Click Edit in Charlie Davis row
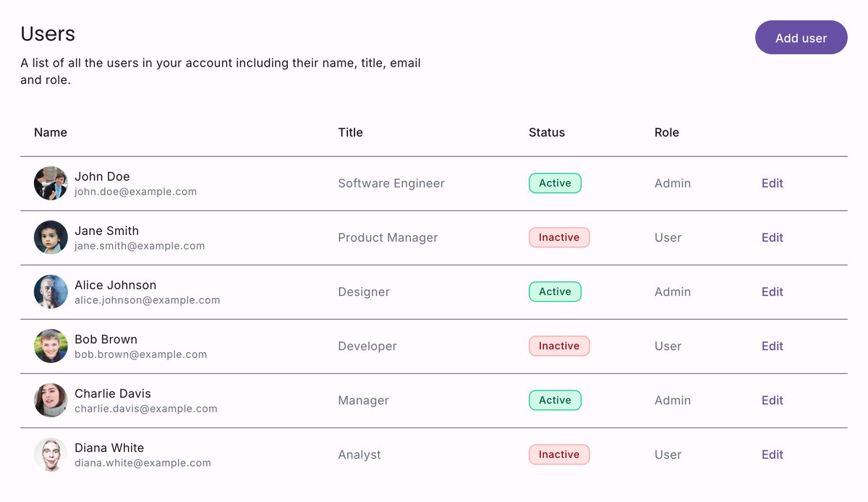The height and width of the screenshot is (502, 868). point(773,401)
